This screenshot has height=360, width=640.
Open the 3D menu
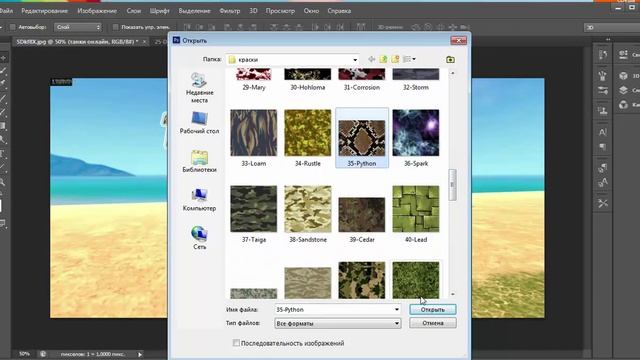point(253,11)
